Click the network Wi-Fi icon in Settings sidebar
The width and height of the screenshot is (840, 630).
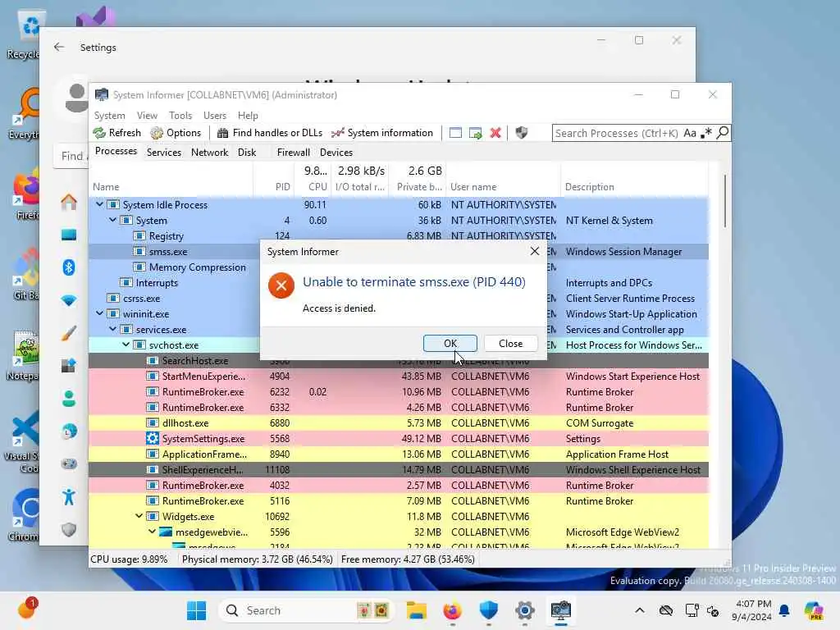(69, 300)
